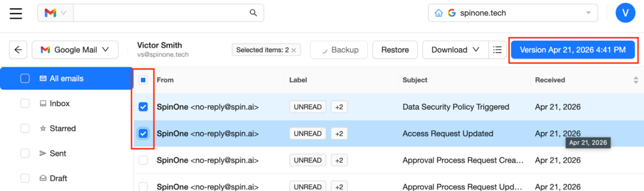Click the vs@spinone.tech address
This screenshot has width=644, height=191.
pyautogui.click(x=163, y=54)
